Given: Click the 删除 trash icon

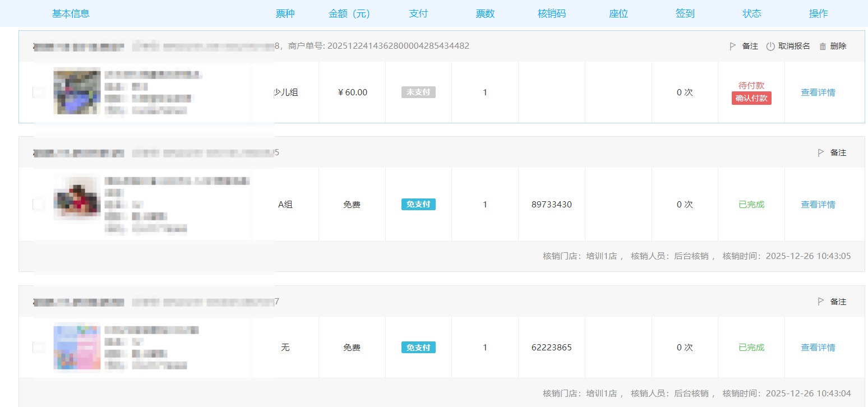Looking at the screenshot, I should click(823, 47).
